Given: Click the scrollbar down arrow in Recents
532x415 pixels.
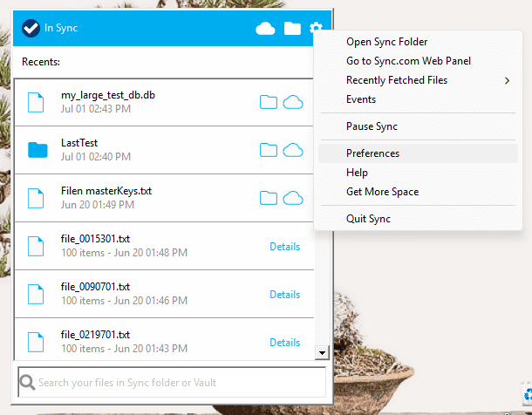Looking at the screenshot, I should point(322,353).
